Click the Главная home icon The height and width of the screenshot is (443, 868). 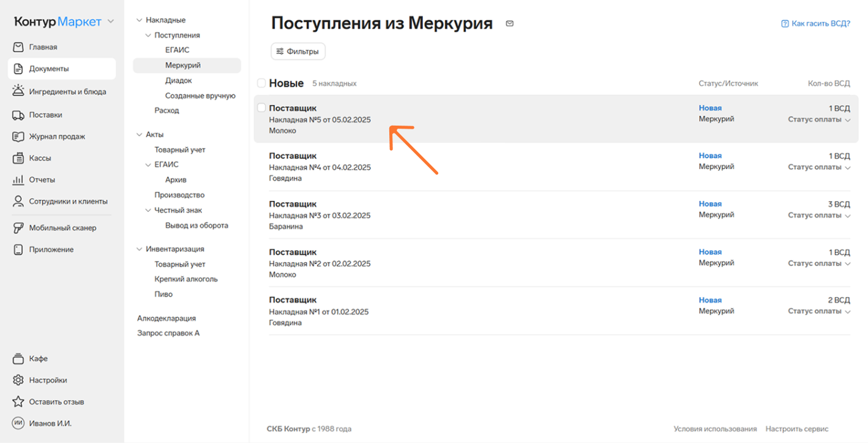pyautogui.click(x=18, y=47)
